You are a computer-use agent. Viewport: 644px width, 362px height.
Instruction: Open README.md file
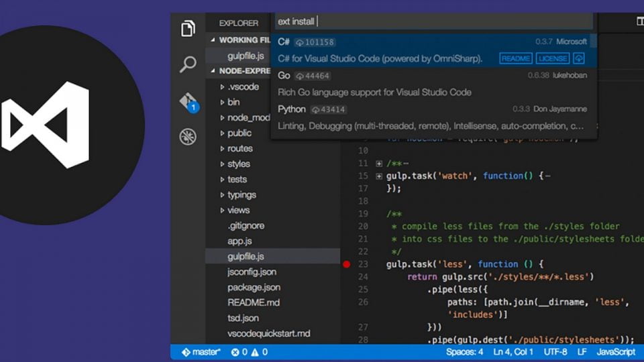click(254, 302)
